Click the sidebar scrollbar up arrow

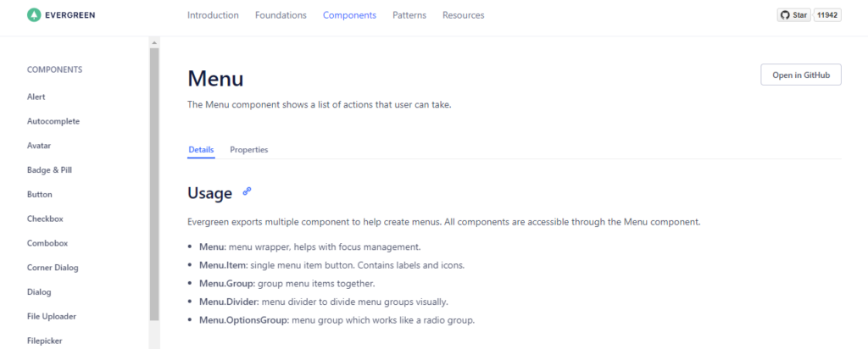tap(154, 42)
